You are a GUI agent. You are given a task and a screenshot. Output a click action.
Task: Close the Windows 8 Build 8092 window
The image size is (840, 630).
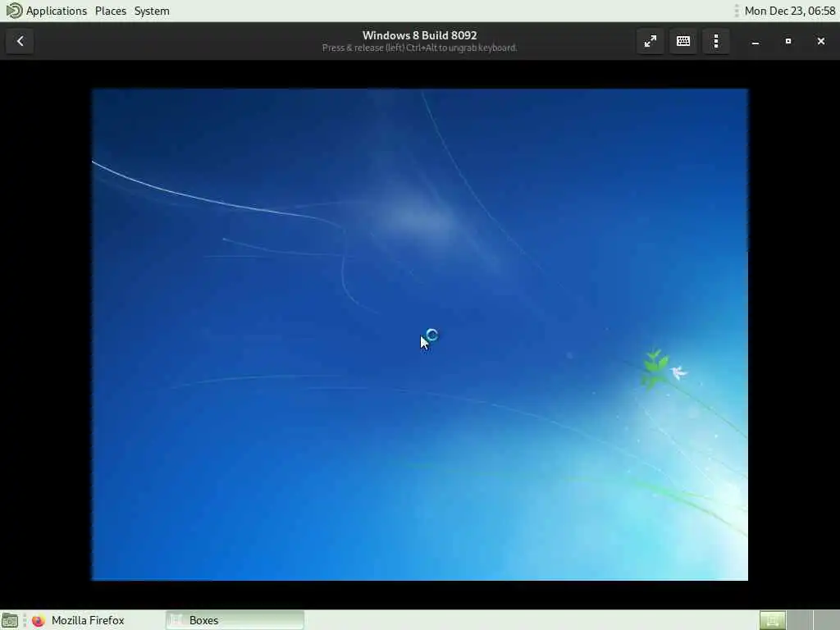tap(820, 41)
